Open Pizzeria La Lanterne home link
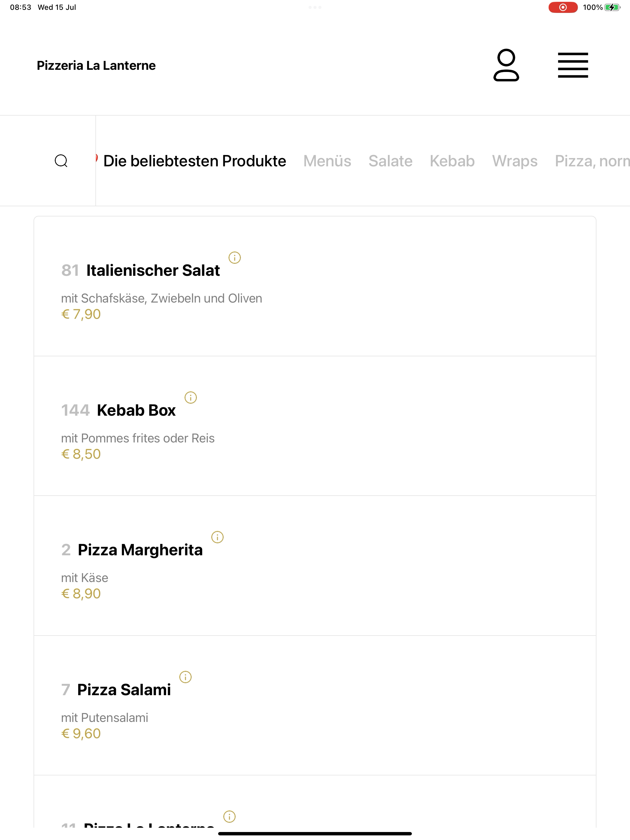630x840 pixels. pos(96,65)
